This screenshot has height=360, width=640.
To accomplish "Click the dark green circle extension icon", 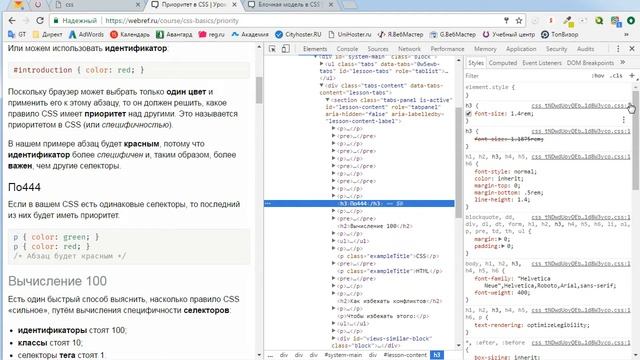I will click(631, 20).
